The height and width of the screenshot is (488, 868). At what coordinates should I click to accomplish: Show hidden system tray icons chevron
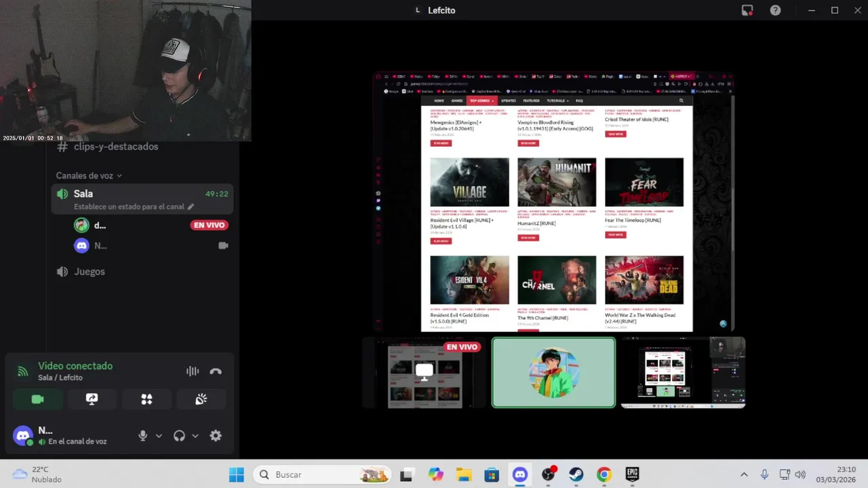744,474
